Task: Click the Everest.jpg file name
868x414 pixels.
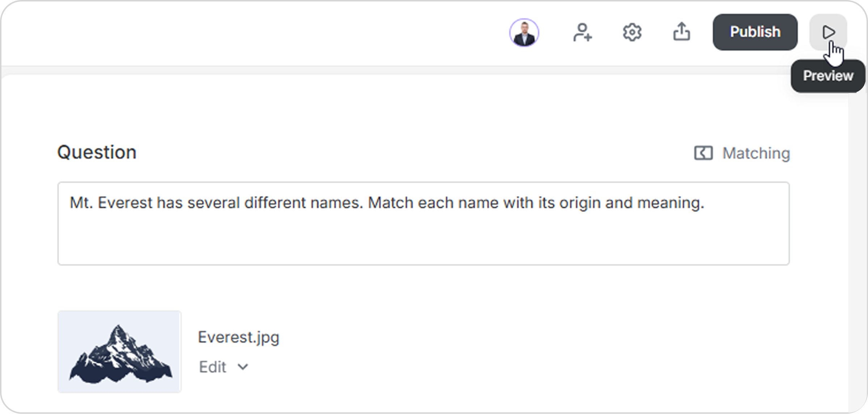Action: [x=239, y=337]
